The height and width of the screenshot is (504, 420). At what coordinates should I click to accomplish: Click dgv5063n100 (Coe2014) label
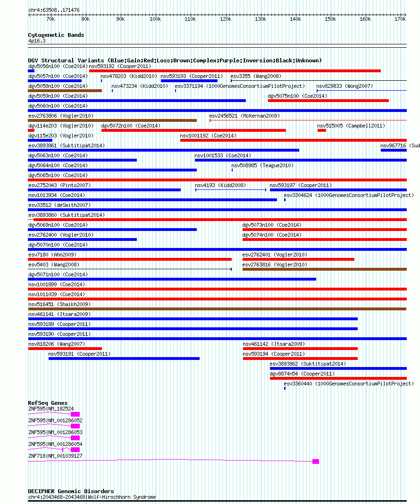point(58,156)
